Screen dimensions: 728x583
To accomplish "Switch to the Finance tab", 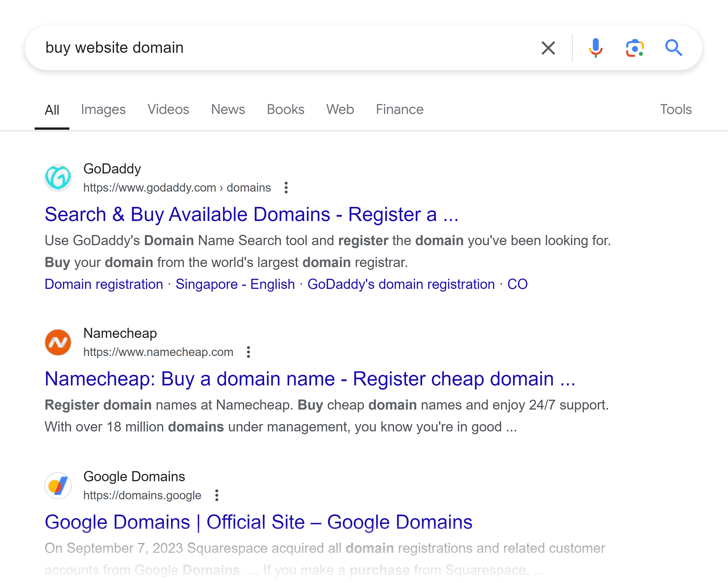I will coord(400,110).
